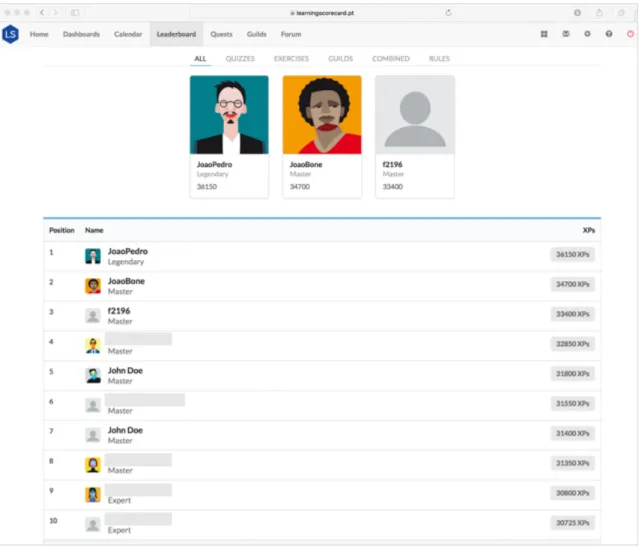
Task: Click the Position column header
Action: click(62, 230)
